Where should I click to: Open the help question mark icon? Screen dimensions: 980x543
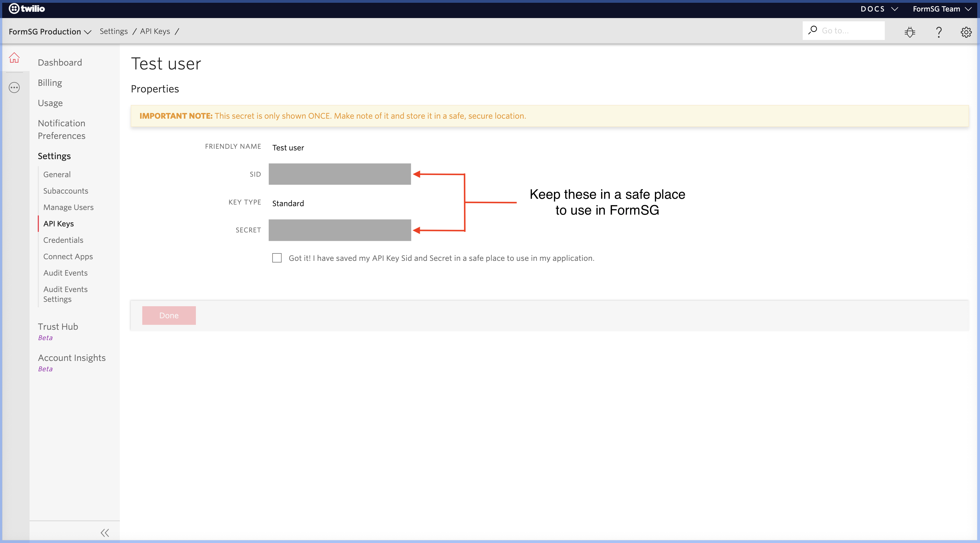pyautogui.click(x=938, y=32)
